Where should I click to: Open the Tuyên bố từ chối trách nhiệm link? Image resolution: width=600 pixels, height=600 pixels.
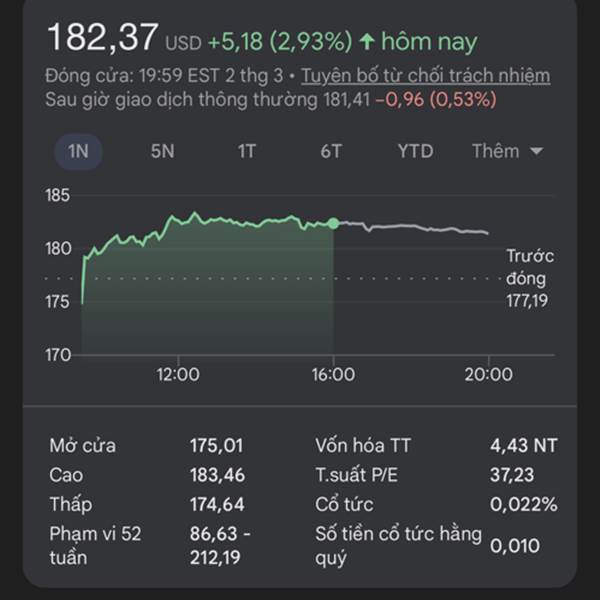point(426,76)
